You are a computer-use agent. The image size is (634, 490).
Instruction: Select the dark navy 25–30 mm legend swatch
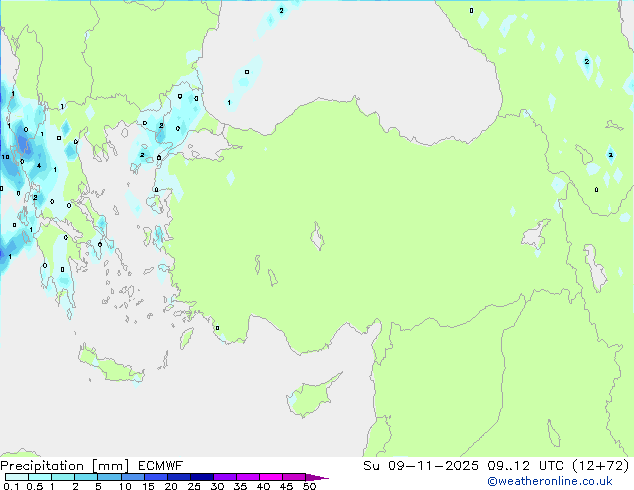[202, 477]
